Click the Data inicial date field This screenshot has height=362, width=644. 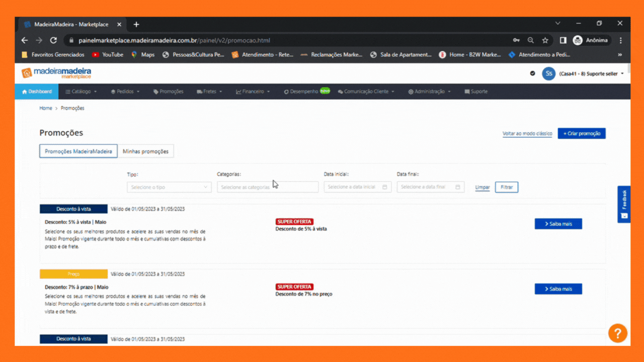click(358, 187)
